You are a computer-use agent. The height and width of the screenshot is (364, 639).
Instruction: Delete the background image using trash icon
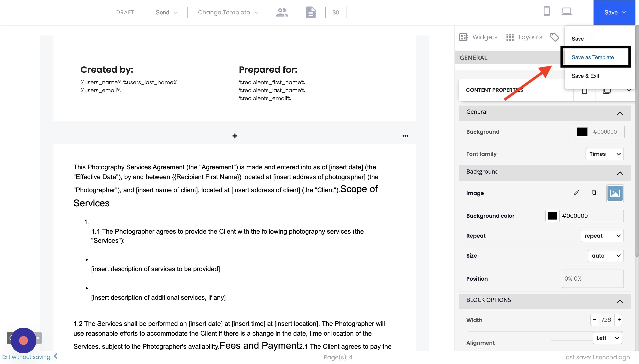594,192
